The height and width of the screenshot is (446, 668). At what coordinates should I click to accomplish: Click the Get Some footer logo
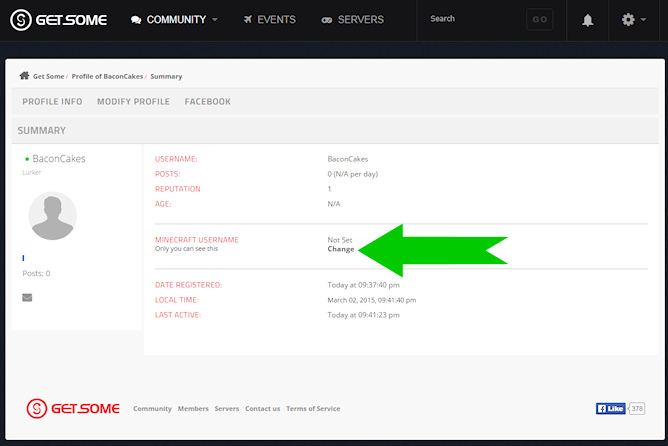[x=73, y=408]
